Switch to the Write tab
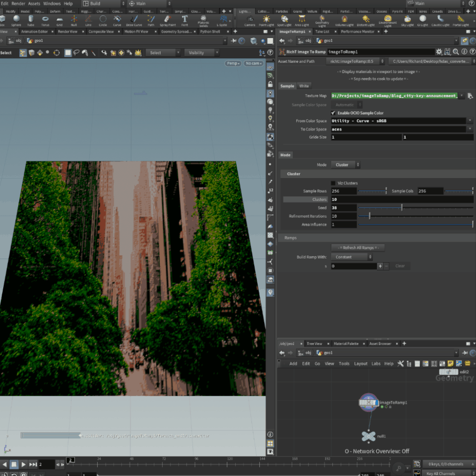This screenshot has width=476, height=476. [304, 86]
